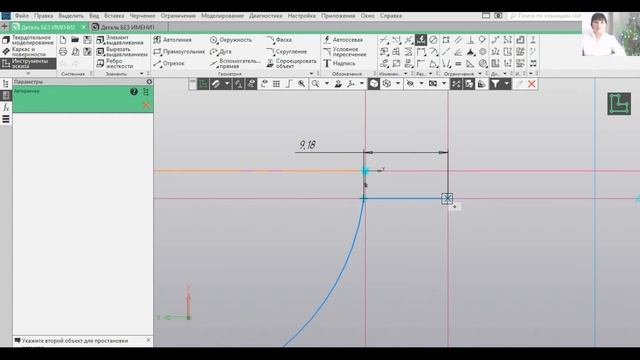Click the print icon
This screenshot has width=640, height=360.
(63, 52)
